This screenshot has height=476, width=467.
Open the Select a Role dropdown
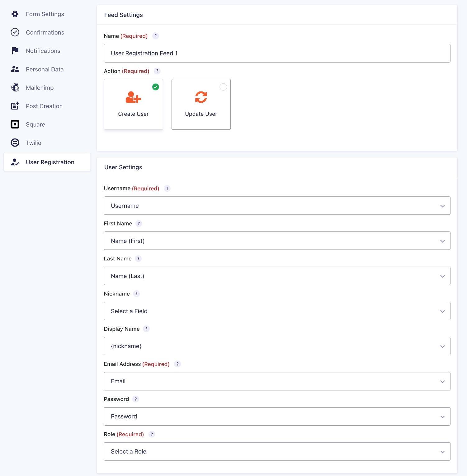(277, 452)
